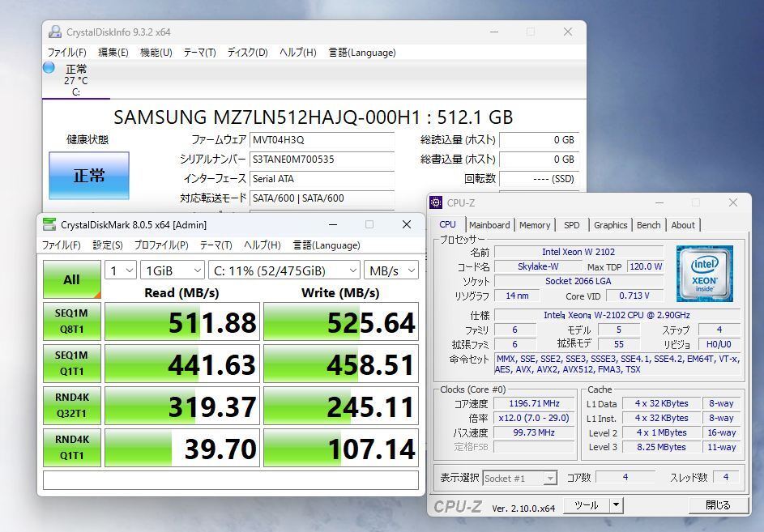Open the Socket #1 selection dropdown
The height and width of the screenshot is (532, 764).
click(x=520, y=479)
